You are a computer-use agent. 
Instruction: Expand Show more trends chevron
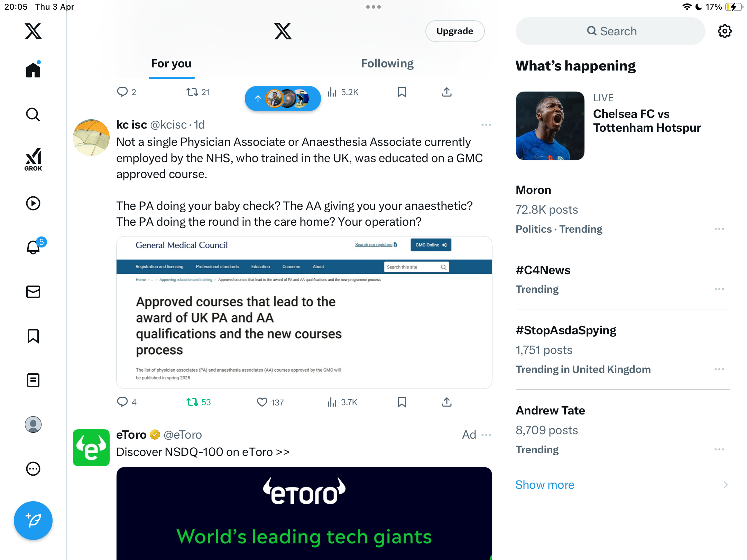tap(725, 485)
